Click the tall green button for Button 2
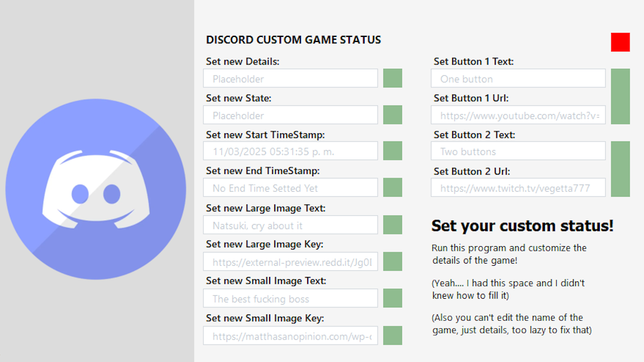Screen dimensions: 644x362 [620, 169]
